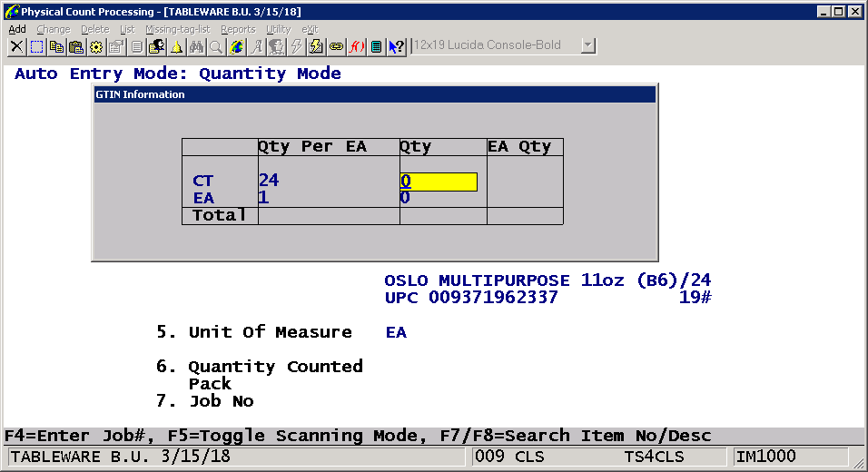Click the arrow question mark help icon
Viewport: 868px width, 472px height.
point(397,47)
